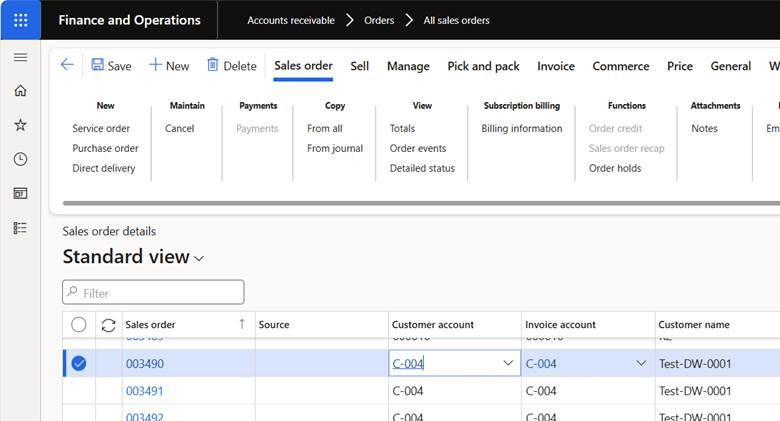Refresh the grid with refresh icon
780x421 pixels.
[108, 325]
